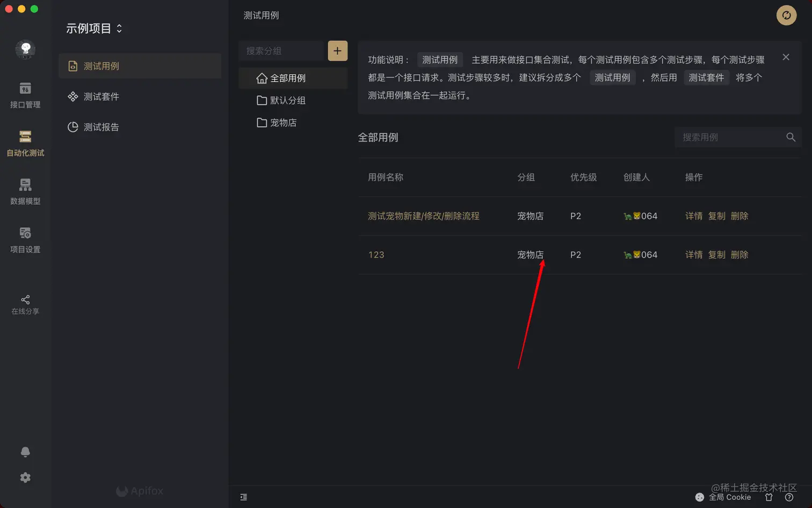Focus the 搜索分组 input

(x=281, y=51)
